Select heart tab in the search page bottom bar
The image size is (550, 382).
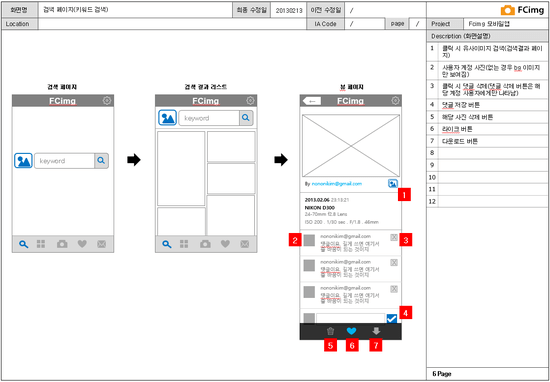82,244
